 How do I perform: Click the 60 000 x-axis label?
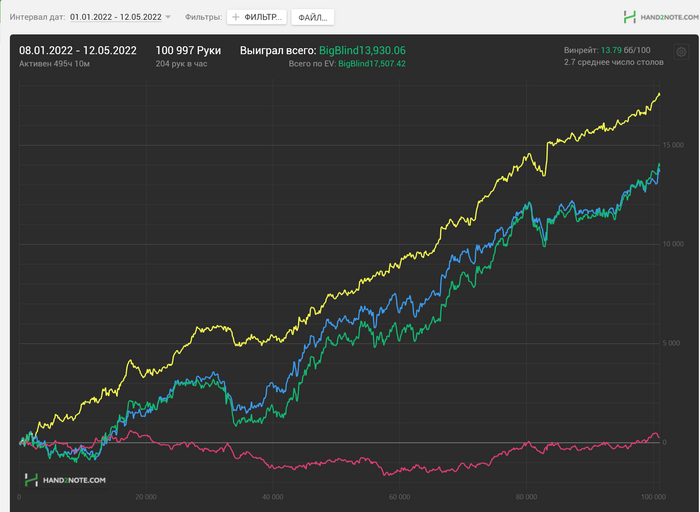coord(400,497)
